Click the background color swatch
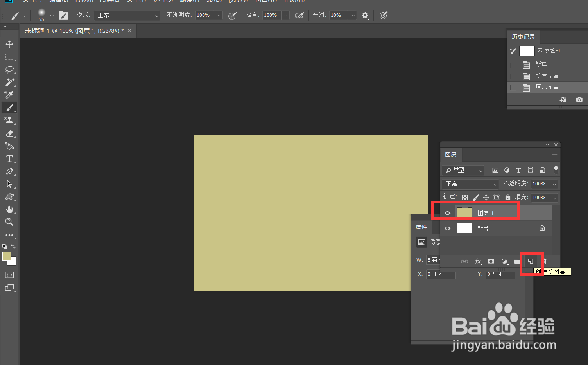 coord(14,263)
